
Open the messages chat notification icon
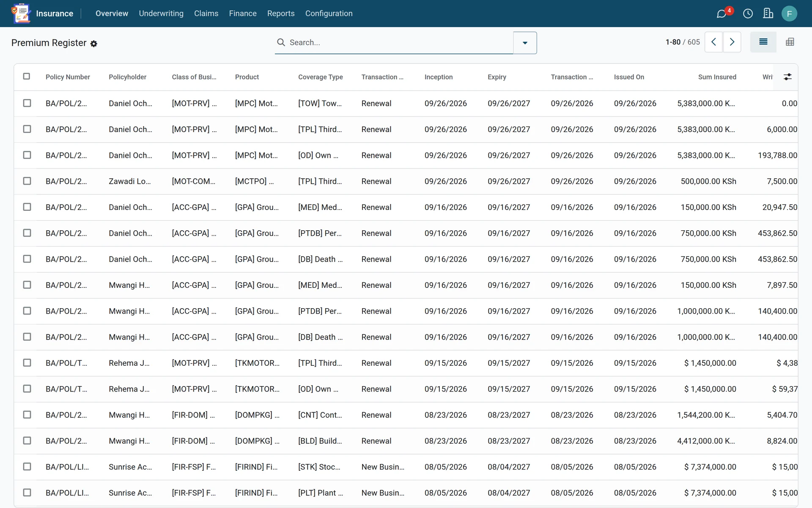[x=721, y=14]
